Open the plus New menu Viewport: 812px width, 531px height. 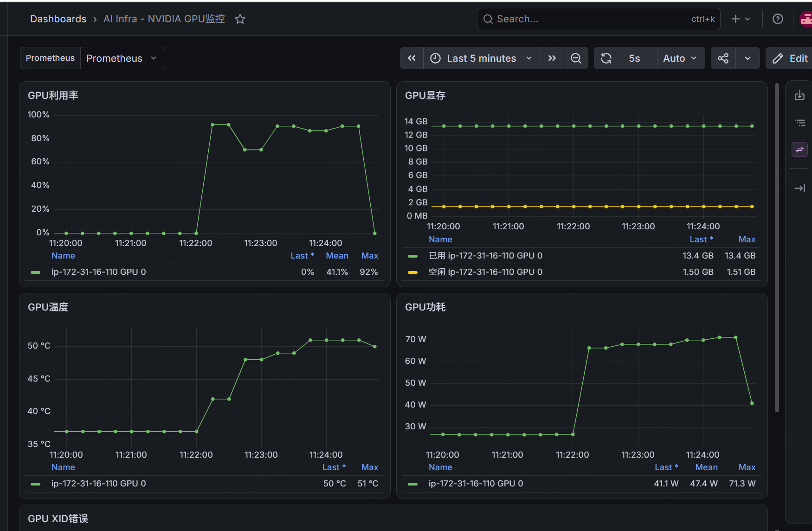tap(741, 19)
